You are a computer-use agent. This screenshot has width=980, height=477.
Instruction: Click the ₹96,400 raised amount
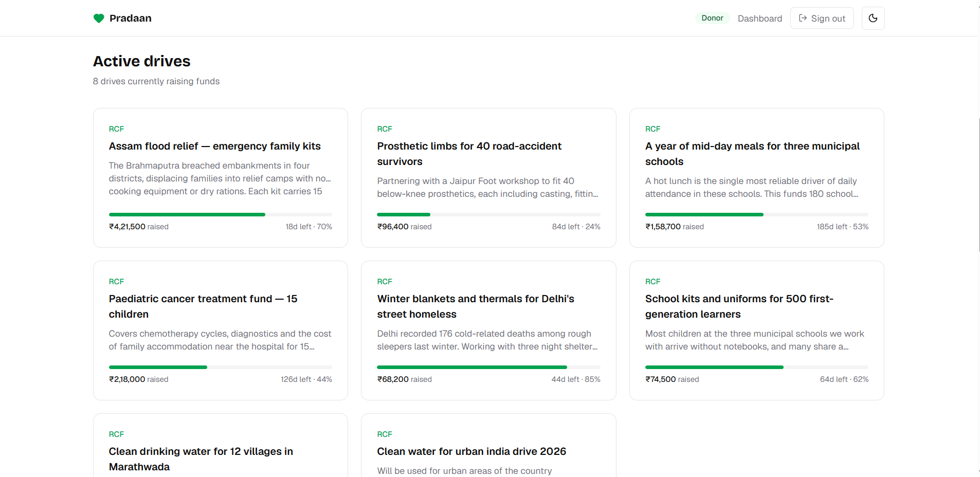click(404, 227)
